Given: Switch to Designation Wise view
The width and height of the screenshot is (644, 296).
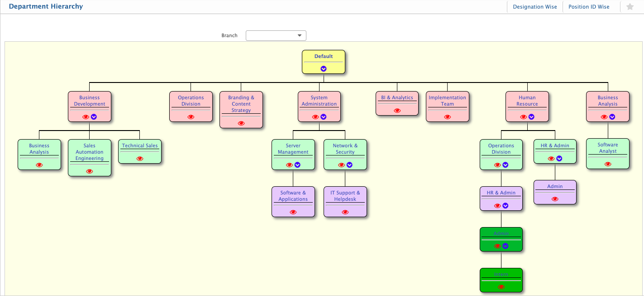Looking at the screenshot, I should pyautogui.click(x=535, y=7).
